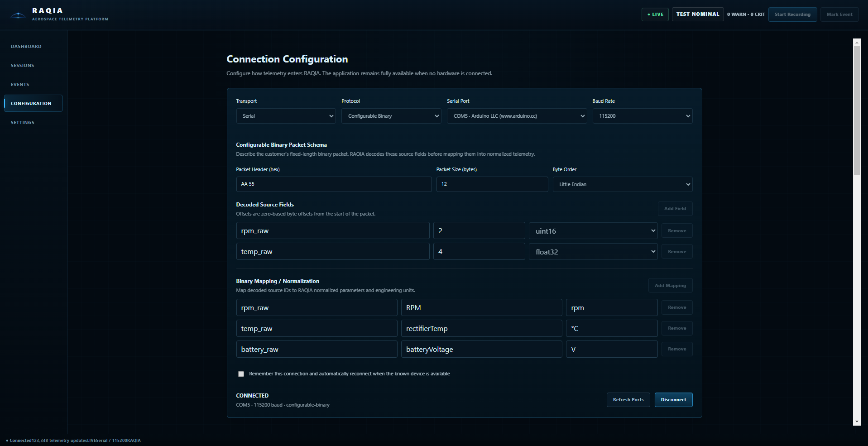The image size is (868, 446).
Task: Enable remember connection auto-reconnect checkbox
Action: click(241, 374)
